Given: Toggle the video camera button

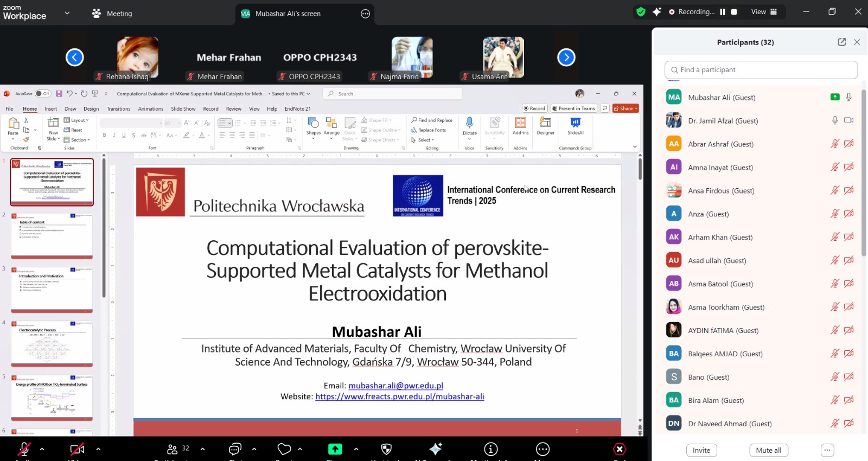Looking at the screenshot, I should point(77,449).
